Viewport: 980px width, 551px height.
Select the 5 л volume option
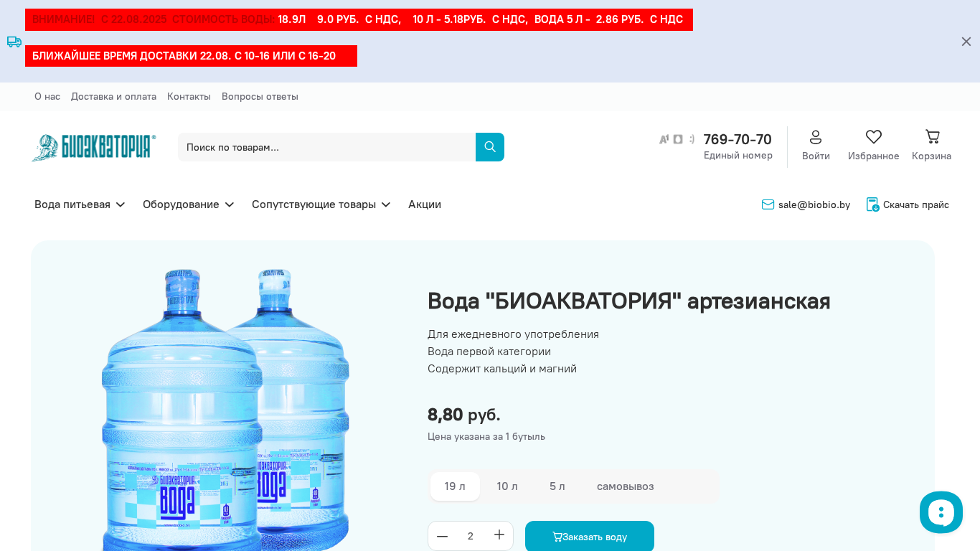pos(557,486)
